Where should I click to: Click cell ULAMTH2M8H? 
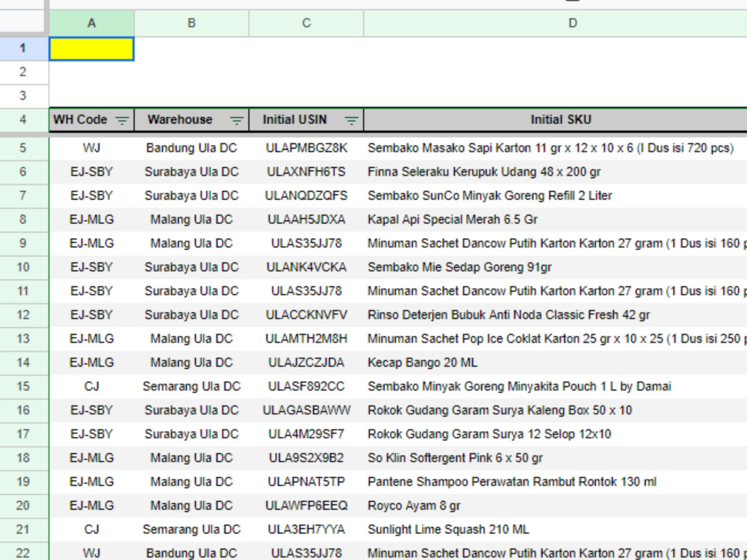[x=306, y=338]
